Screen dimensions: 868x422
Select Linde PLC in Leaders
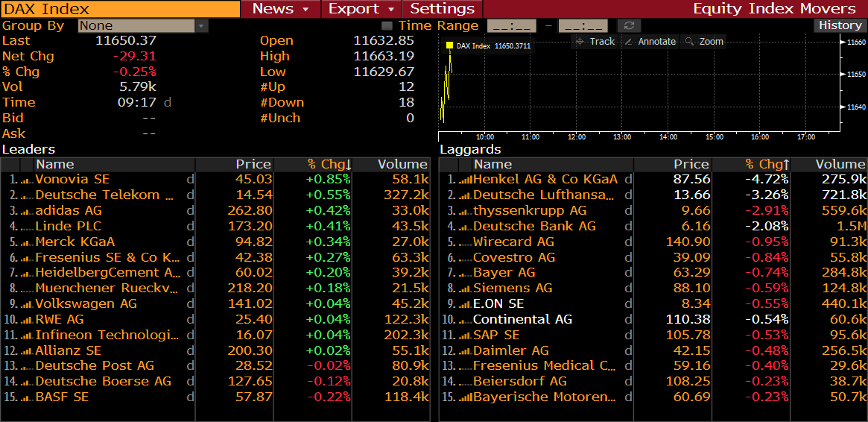[68, 227]
